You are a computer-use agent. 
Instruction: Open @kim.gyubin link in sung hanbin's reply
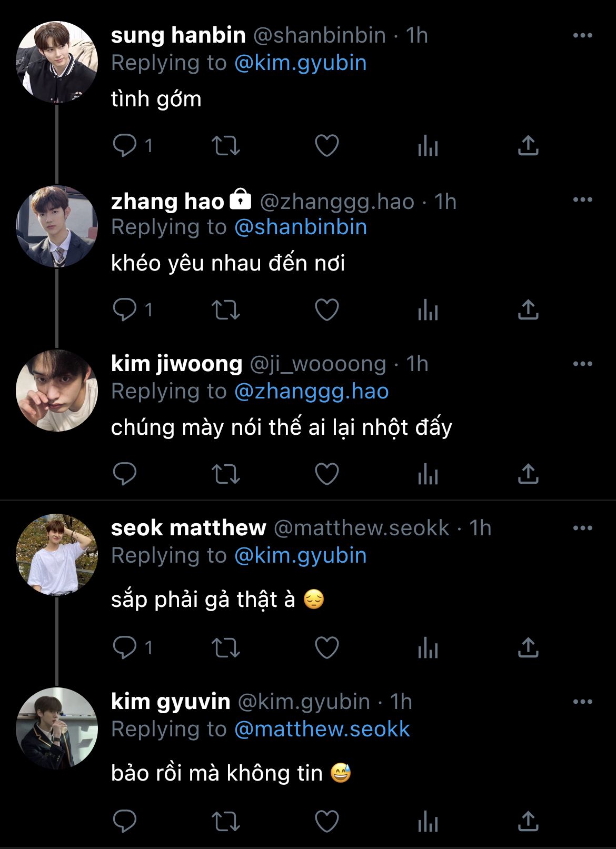[300, 63]
